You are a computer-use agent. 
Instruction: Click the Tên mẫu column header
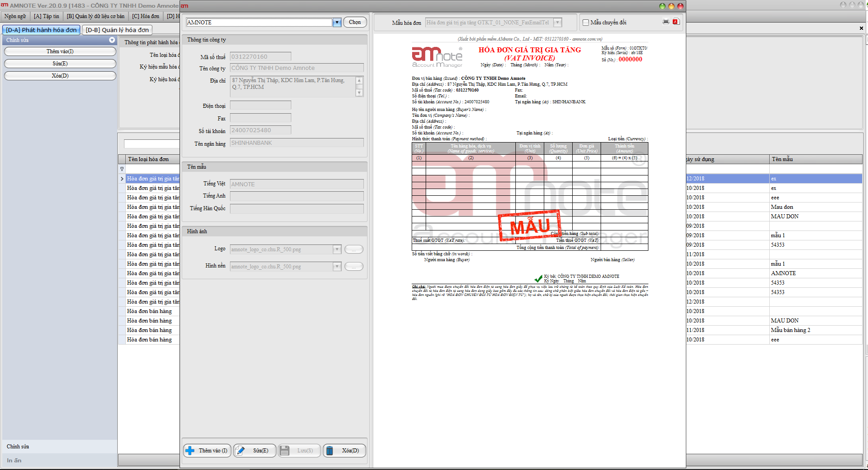click(x=816, y=159)
